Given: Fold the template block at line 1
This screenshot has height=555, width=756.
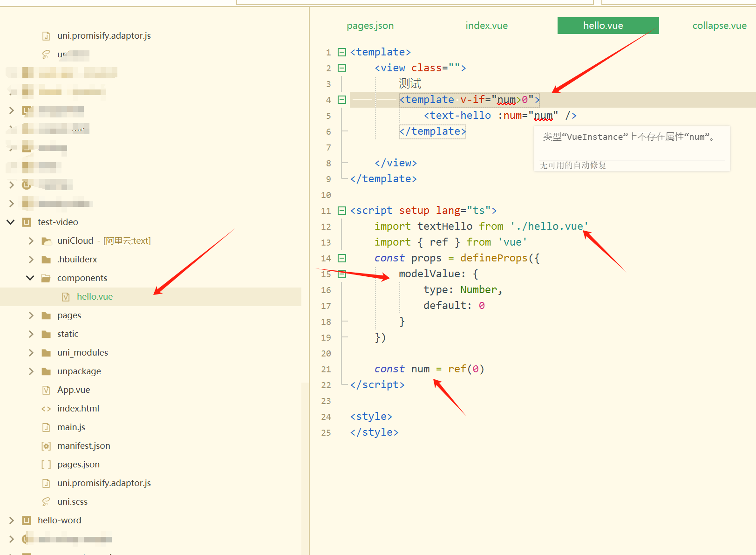Looking at the screenshot, I should point(342,52).
